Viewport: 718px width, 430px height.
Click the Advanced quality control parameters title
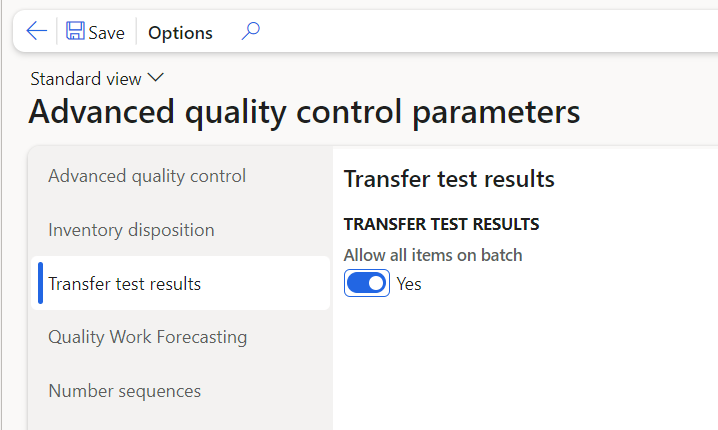point(304,112)
